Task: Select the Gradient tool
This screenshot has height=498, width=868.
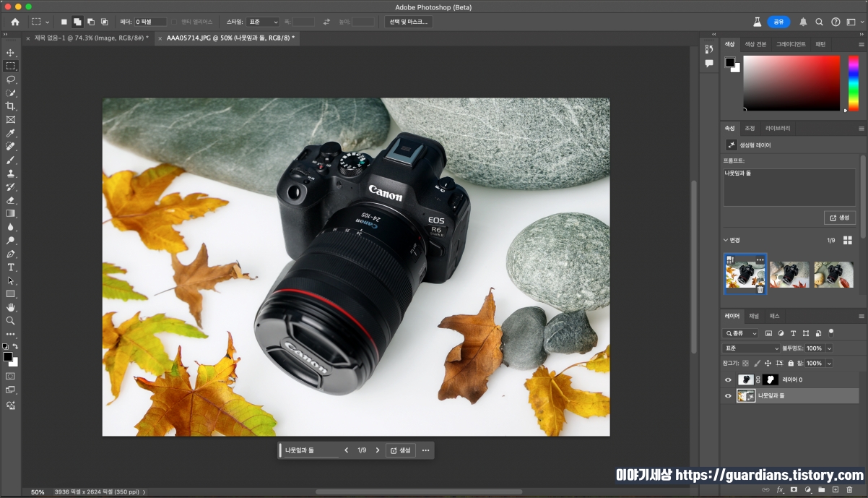Action: 11,213
